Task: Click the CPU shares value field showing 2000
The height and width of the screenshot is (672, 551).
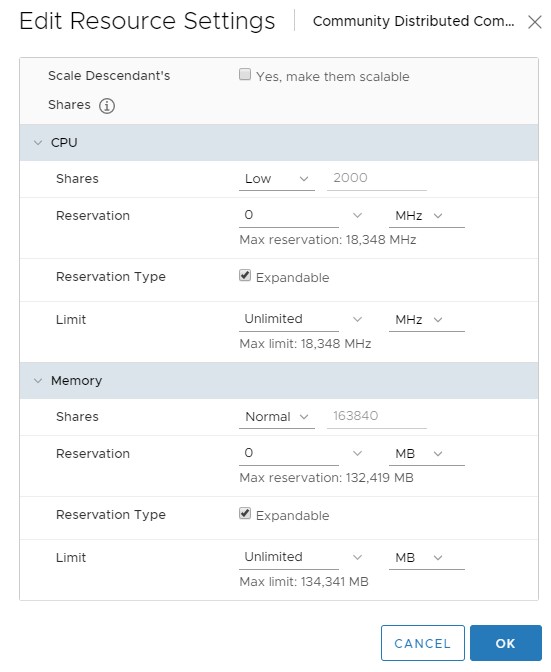Action: tap(377, 178)
